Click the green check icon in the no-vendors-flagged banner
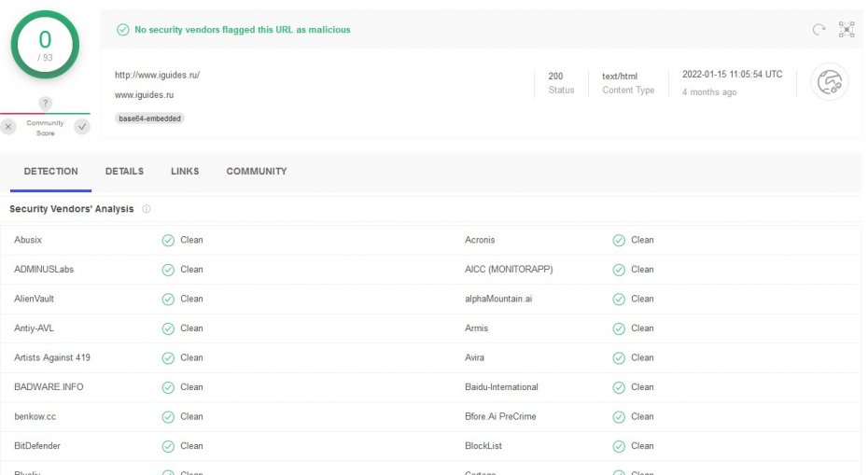The height and width of the screenshot is (475, 868). [x=122, y=30]
